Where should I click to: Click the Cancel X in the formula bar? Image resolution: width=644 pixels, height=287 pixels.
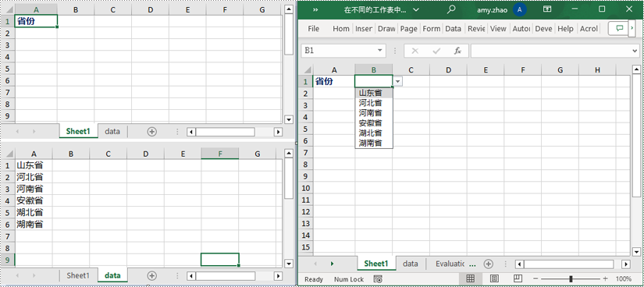click(415, 51)
